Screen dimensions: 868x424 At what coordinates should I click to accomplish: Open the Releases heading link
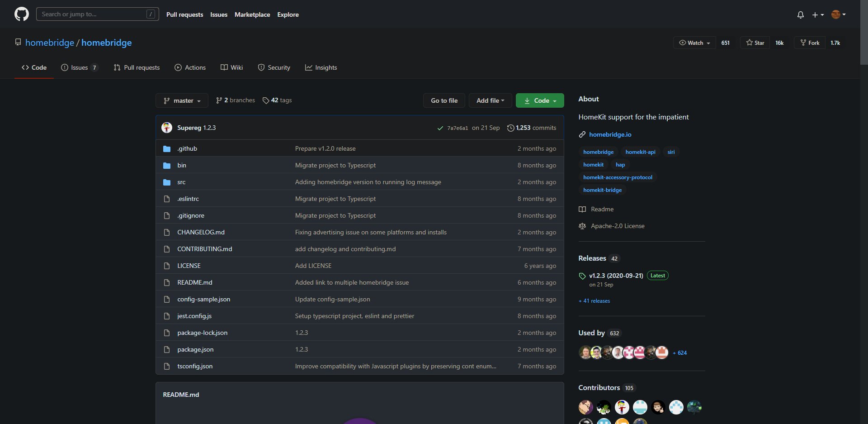tap(599, 258)
